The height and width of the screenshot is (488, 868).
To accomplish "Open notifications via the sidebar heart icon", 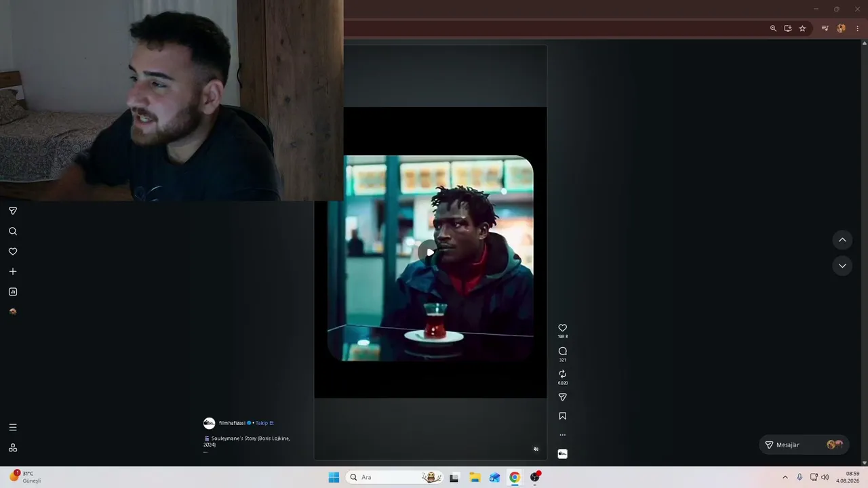I will click(x=13, y=251).
